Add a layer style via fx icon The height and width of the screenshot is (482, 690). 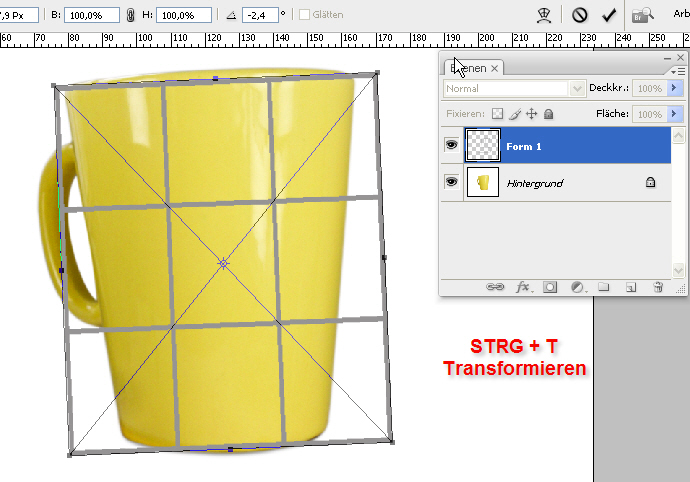point(522,287)
